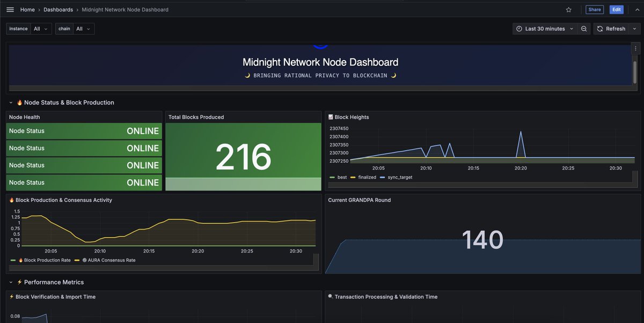Screen dimensions: 644x323
Task: Open the chain variable dropdown
Action: (82, 28)
